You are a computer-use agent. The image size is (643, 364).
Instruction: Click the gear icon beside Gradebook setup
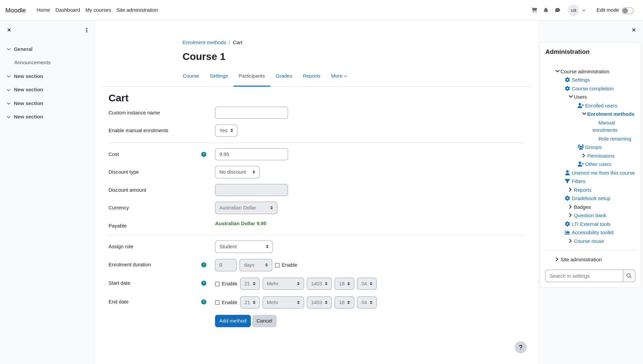pyautogui.click(x=567, y=198)
